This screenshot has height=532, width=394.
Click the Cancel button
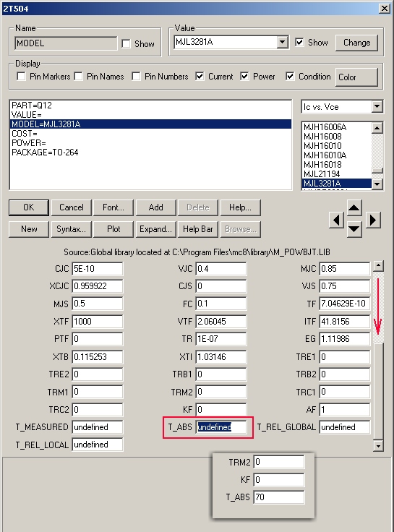point(72,207)
